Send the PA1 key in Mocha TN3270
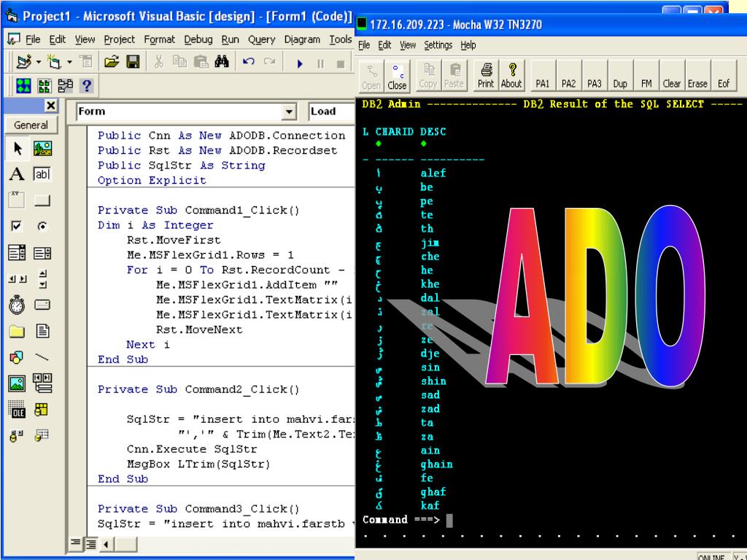This screenshot has width=747, height=560. 543,76
